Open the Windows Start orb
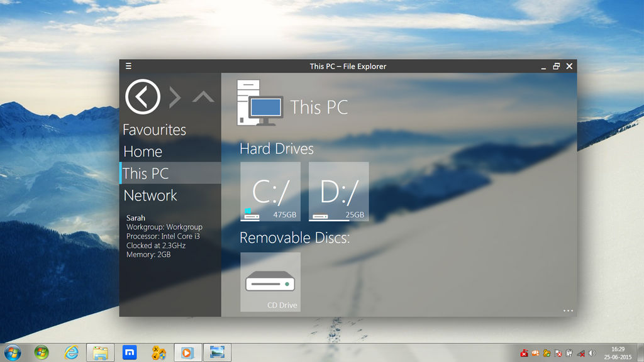Viewport: 644px width, 362px height. click(x=13, y=353)
